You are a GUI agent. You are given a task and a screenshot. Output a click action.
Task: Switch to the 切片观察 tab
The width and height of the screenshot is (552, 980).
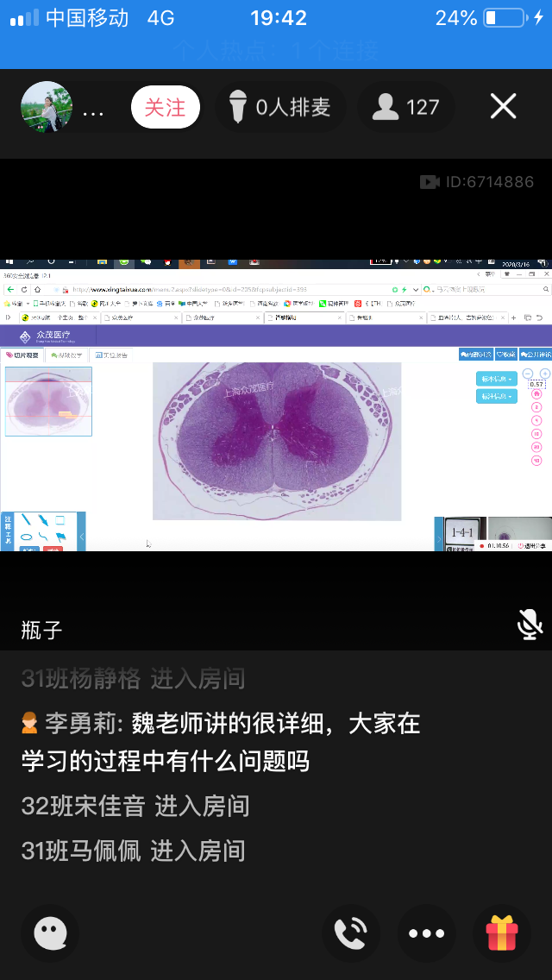pyautogui.click(x=22, y=355)
